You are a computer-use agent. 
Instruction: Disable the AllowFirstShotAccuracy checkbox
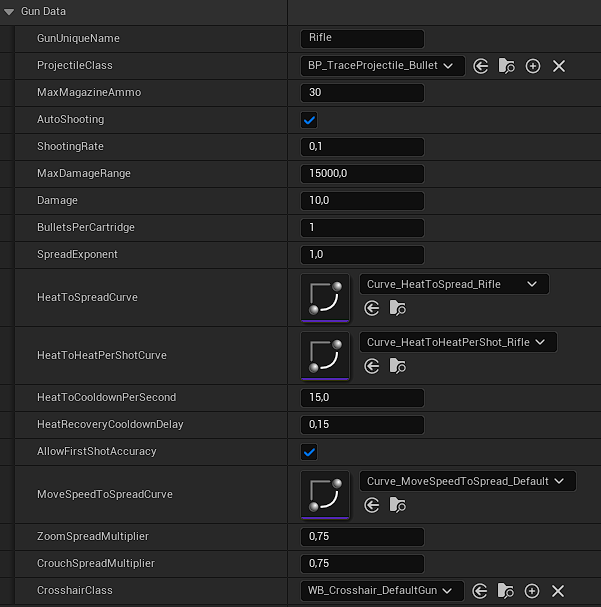click(309, 452)
